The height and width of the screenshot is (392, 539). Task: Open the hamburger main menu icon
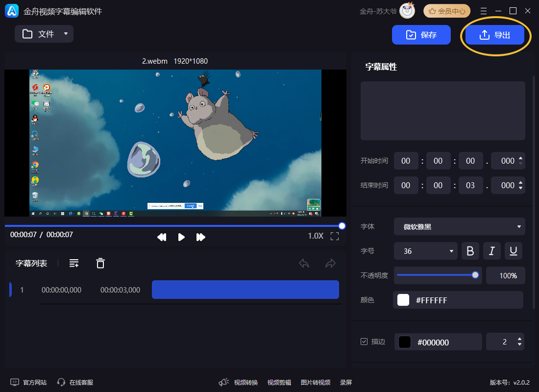coord(484,11)
